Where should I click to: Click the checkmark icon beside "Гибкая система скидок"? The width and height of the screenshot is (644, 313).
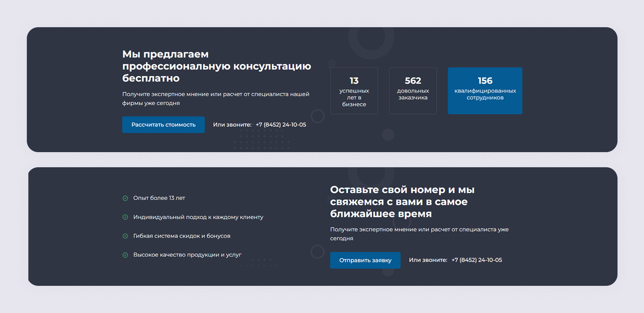click(x=125, y=236)
